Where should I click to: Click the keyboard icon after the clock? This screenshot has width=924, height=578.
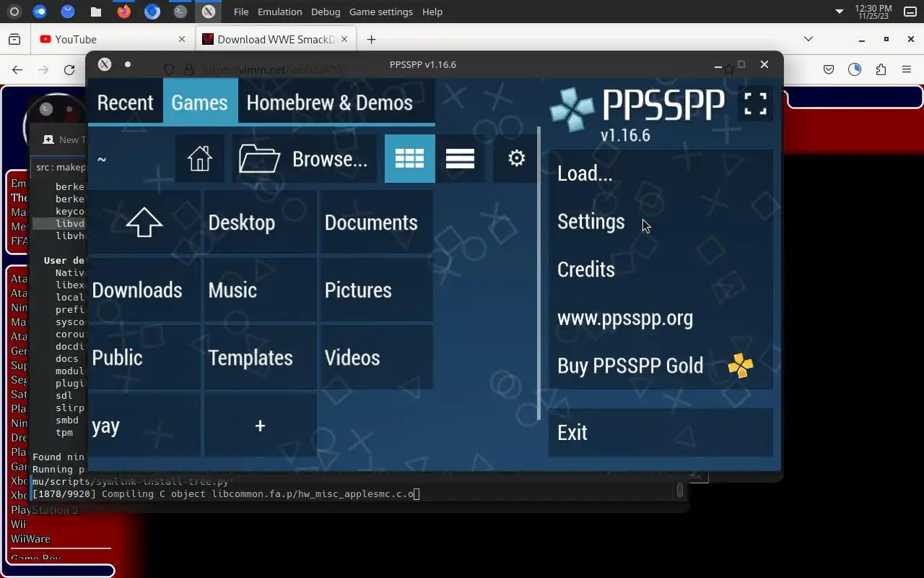910,12
